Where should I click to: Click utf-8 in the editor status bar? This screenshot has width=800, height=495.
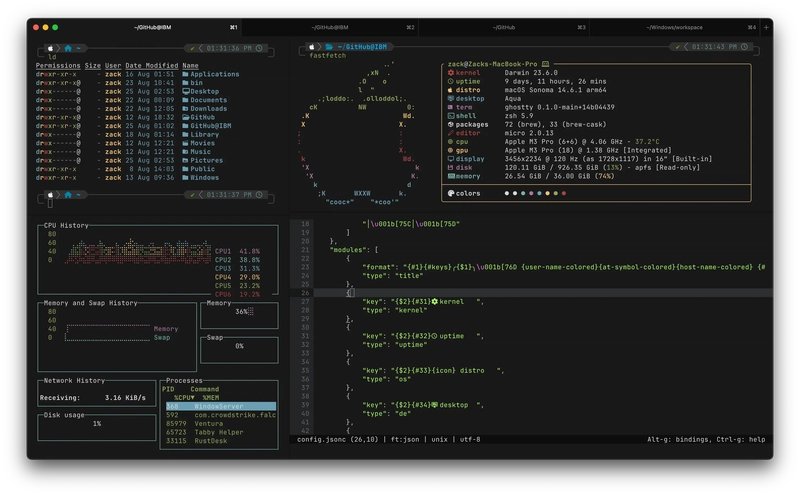tap(470, 439)
